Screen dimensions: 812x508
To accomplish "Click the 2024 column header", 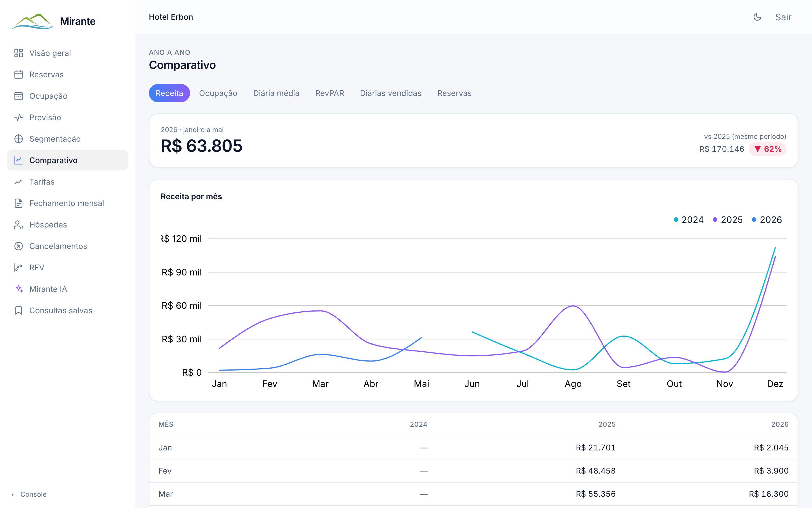I will click(x=418, y=424).
